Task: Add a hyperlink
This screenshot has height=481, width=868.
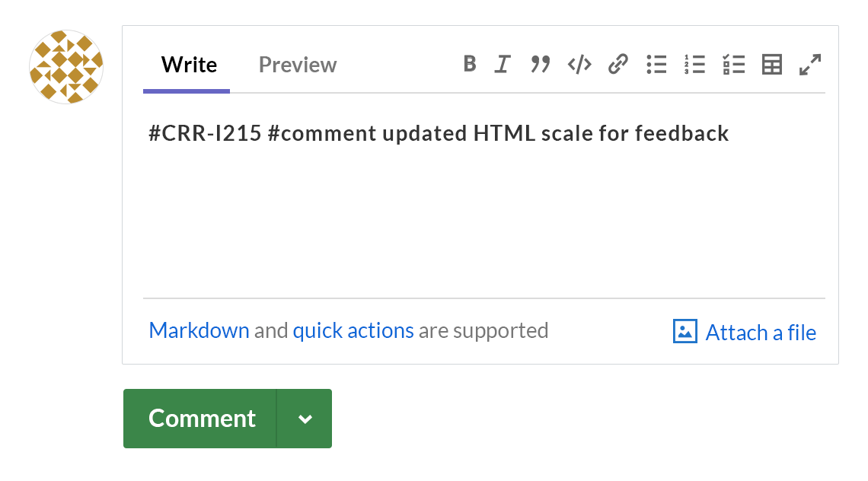Action: click(x=617, y=65)
